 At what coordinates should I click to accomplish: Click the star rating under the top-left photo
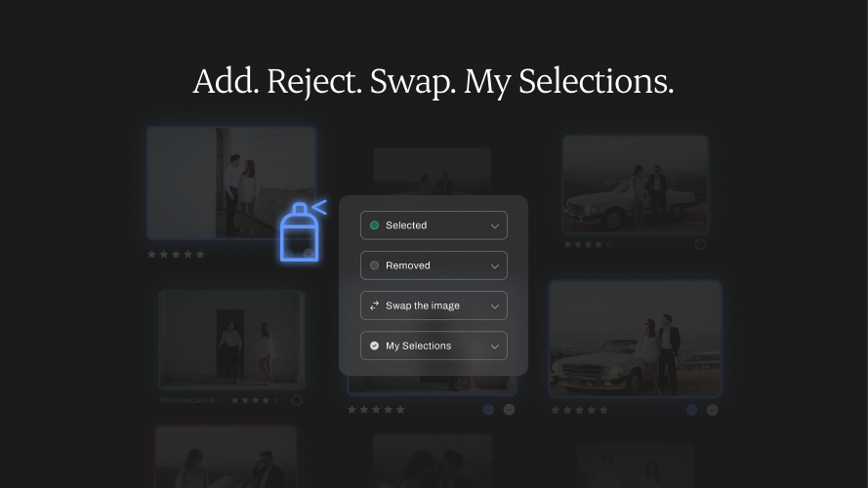pyautogui.click(x=176, y=255)
